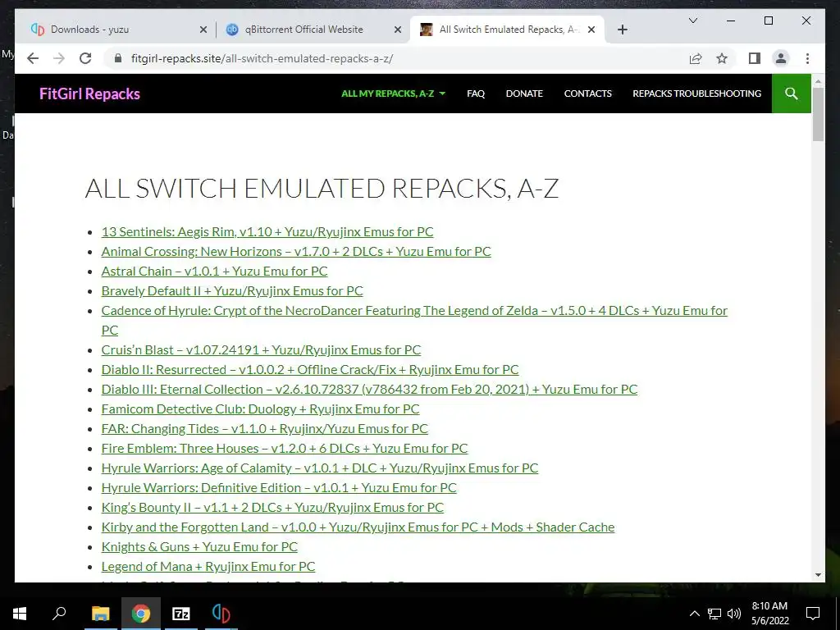Open Animal Crossing: New Horizons link
840x630 pixels.
[296, 252]
